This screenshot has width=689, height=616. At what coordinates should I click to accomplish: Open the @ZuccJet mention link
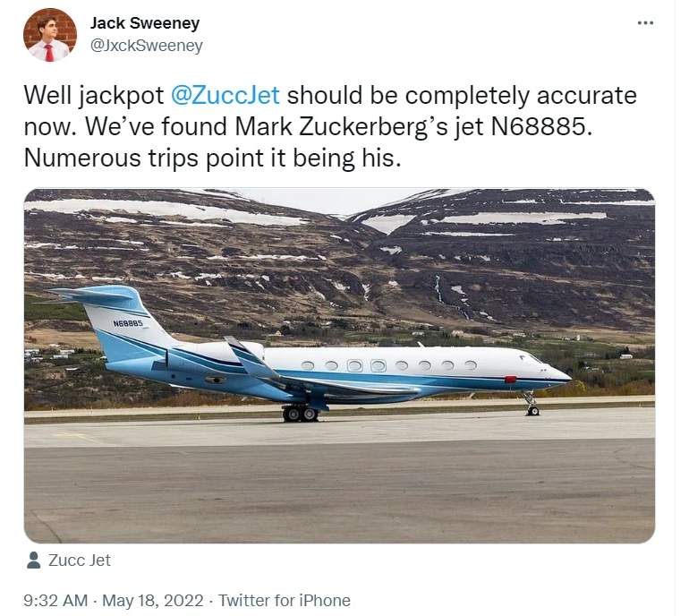pos(225,95)
